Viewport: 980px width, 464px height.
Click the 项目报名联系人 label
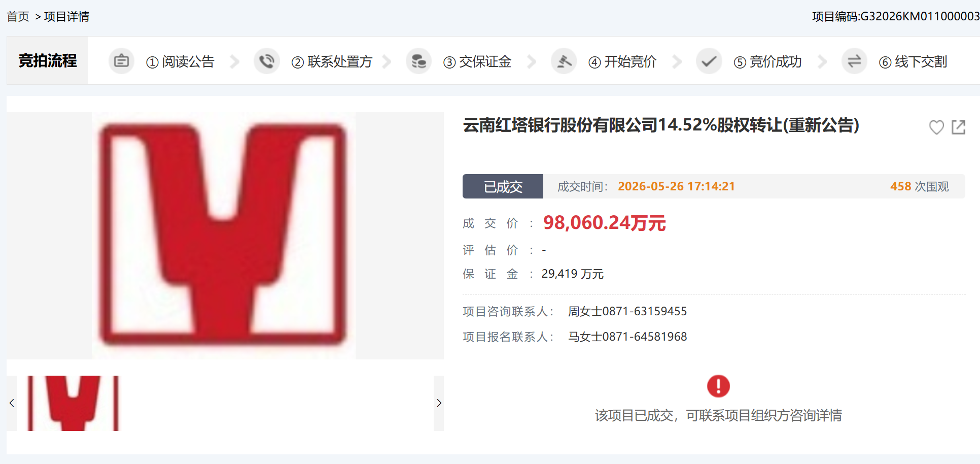click(508, 337)
